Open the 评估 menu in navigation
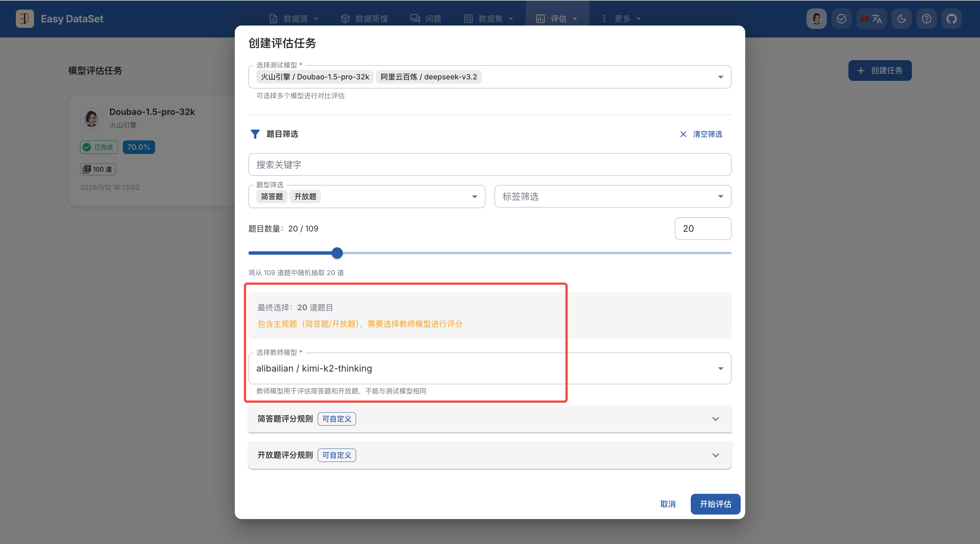Screen dimensions: 980x544 [x=557, y=19]
